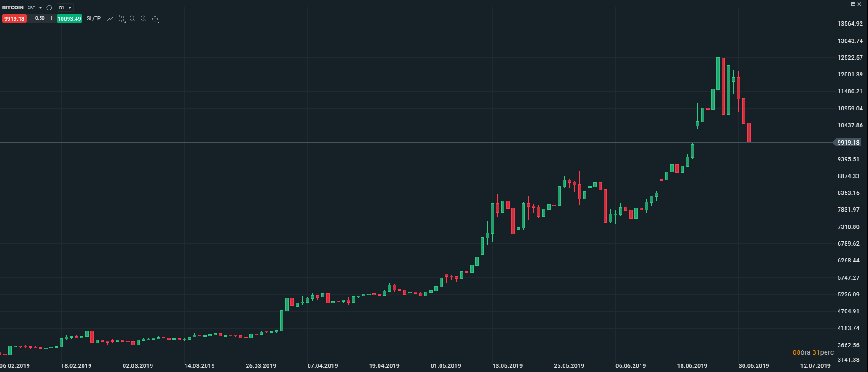Image resolution: width=868 pixels, height=372 pixels.
Task: Decrease the trade volume with minus
Action: (32, 18)
